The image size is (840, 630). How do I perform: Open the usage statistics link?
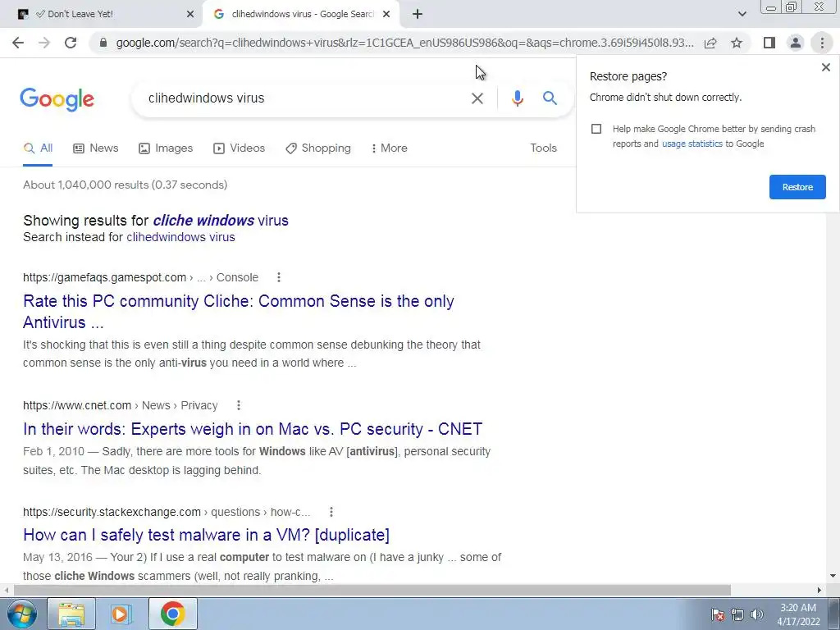click(692, 144)
